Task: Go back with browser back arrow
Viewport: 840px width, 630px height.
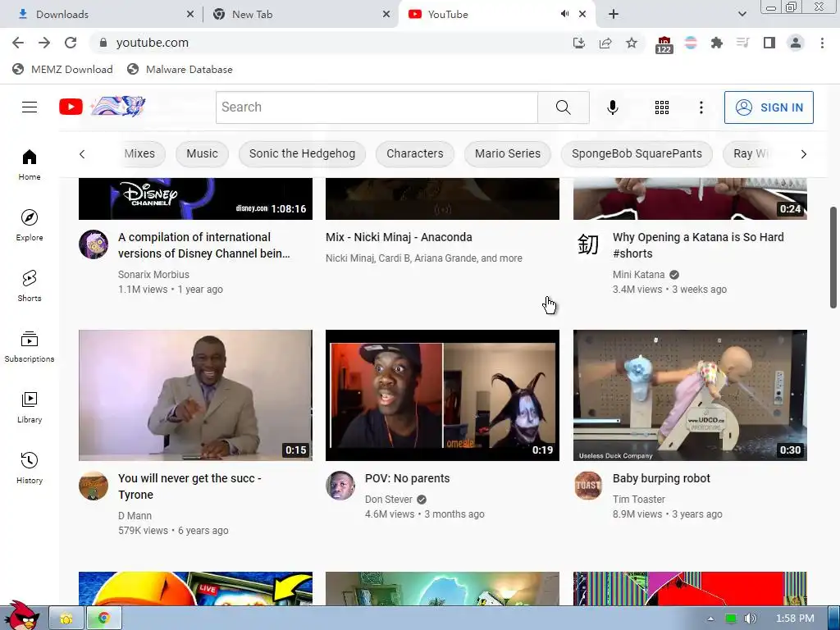Action: click(18, 43)
